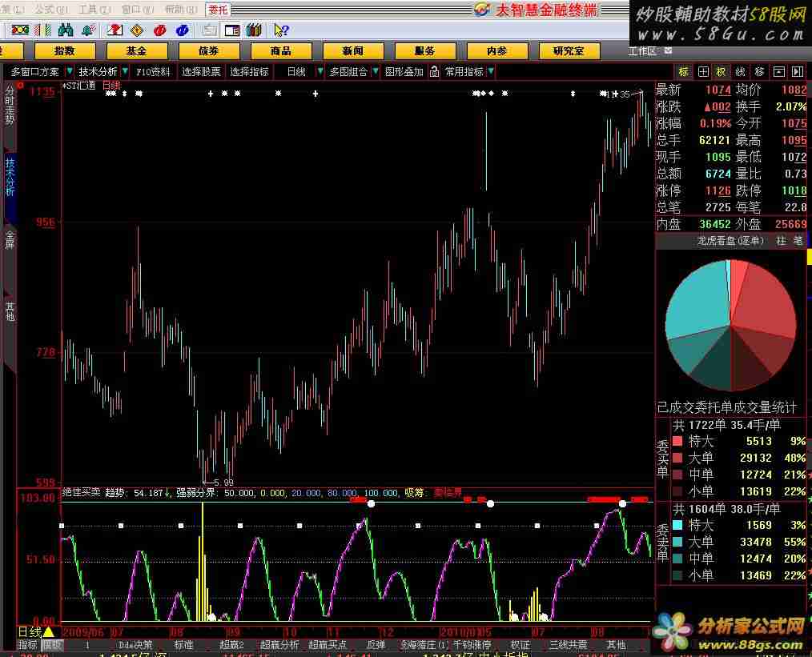Screen dimensions: 812x657
Task: Click the 内参 yellow button
Action: (496, 50)
